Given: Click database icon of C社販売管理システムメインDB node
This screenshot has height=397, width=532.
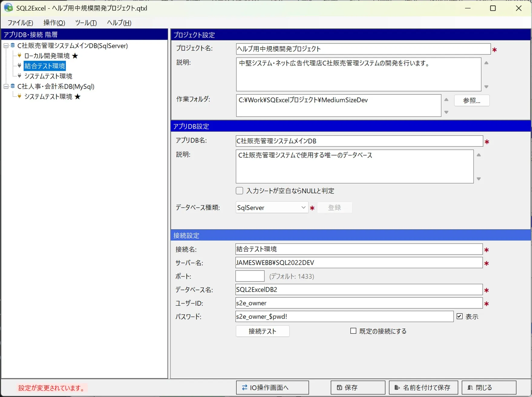Looking at the screenshot, I should click(x=13, y=45).
